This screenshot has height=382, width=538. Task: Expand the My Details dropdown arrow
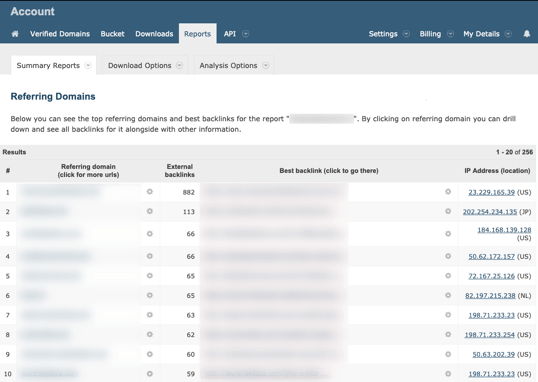[x=508, y=34]
